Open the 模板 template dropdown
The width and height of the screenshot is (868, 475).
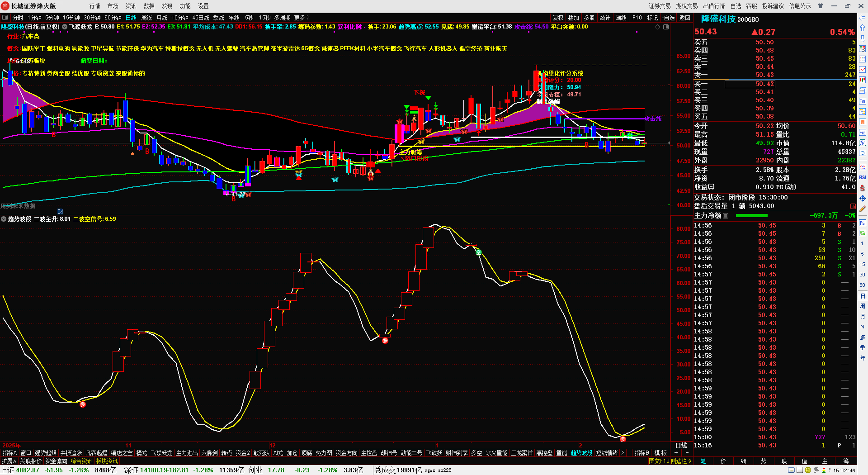click(661, 453)
